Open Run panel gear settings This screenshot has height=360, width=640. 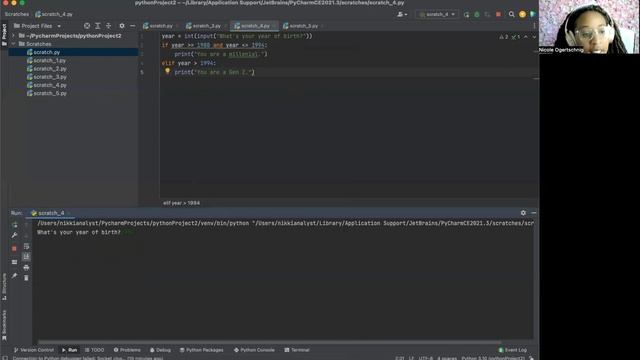click(523, 213)
